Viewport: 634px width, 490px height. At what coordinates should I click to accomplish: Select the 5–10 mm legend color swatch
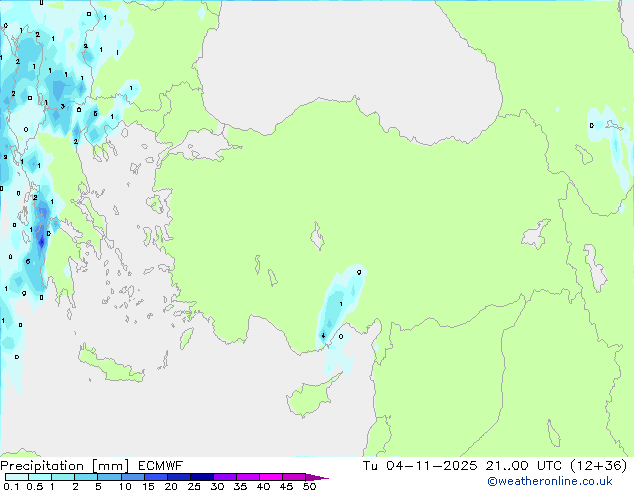coord(109,477)
